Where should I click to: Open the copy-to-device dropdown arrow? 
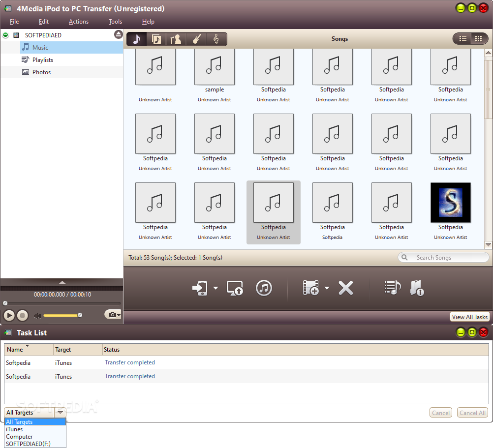(x=216, y=288)
